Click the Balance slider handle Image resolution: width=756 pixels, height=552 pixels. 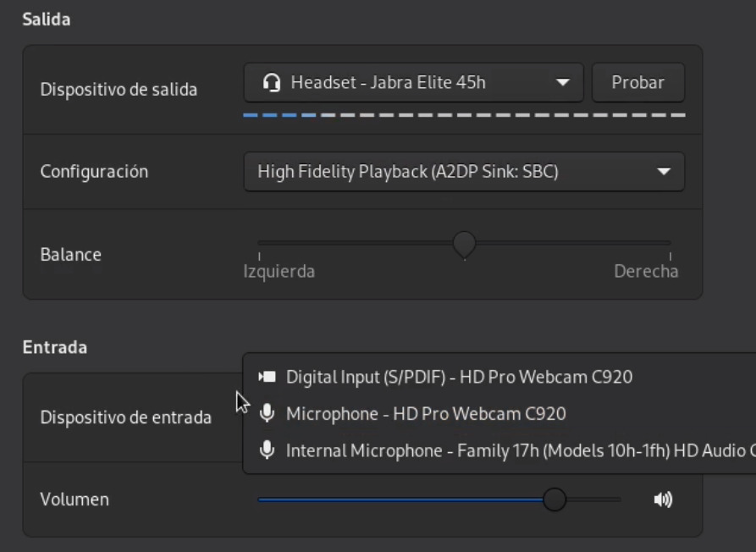[464, 245]
